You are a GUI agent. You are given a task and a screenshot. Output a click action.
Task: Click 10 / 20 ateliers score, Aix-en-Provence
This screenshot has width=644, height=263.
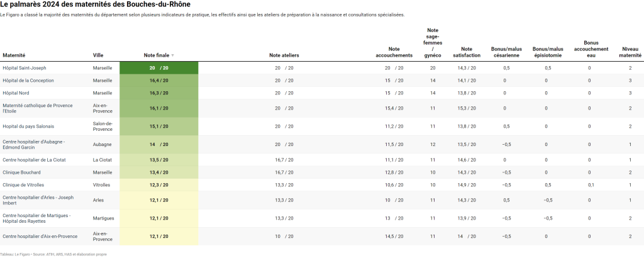284,237
